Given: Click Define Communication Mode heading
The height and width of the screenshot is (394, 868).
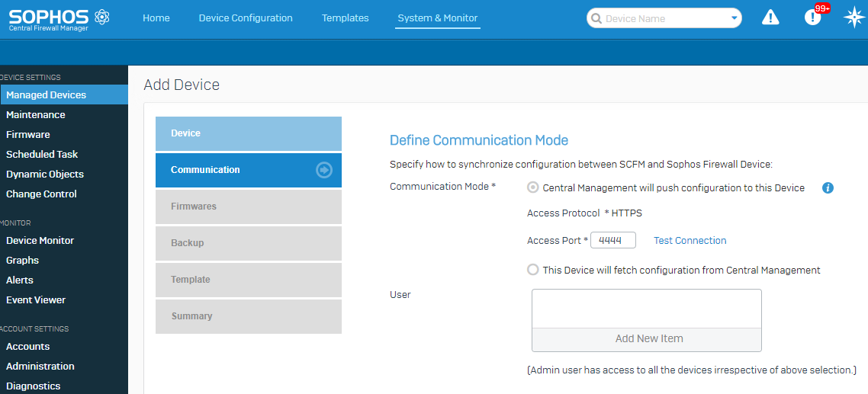Looking at the screenshot, I should pos(479,140).
